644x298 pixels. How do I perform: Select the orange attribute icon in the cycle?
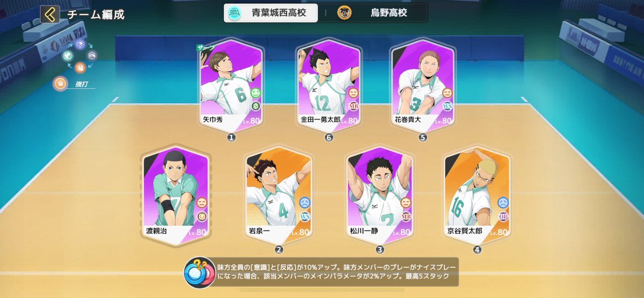click(80, 67)
